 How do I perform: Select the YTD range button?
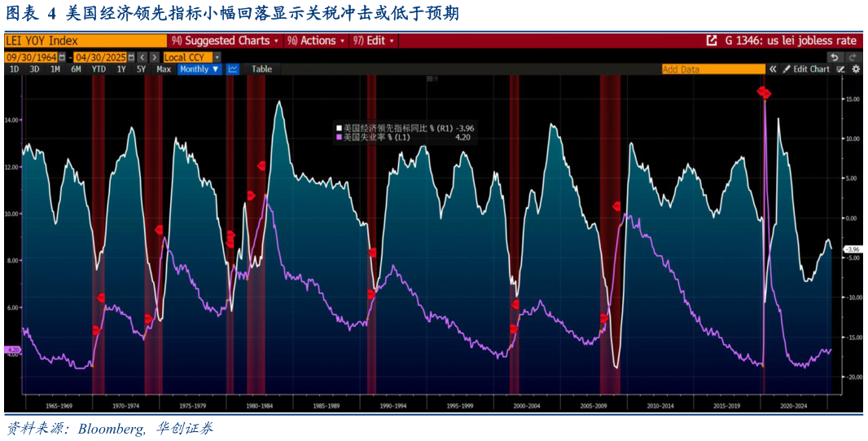point(99,69)
